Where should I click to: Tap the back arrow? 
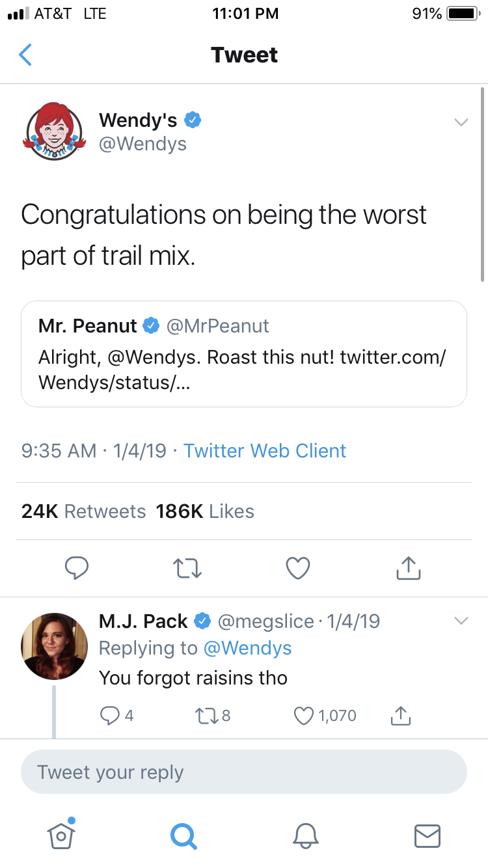pyautogui.click(x=25, y=55)
